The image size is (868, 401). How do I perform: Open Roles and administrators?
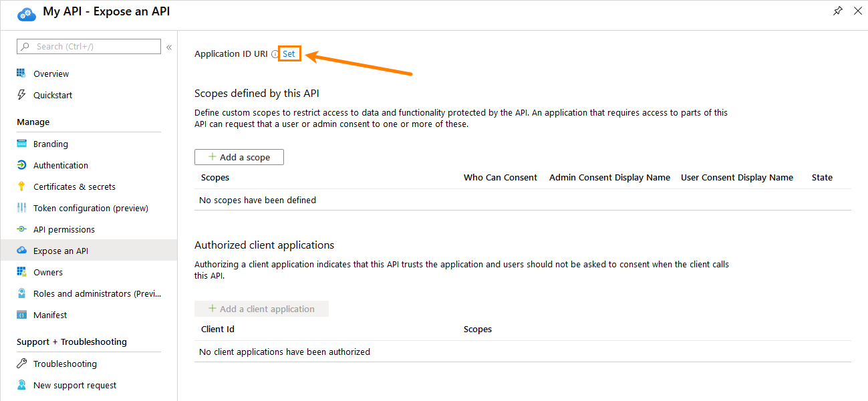point(86,293)
